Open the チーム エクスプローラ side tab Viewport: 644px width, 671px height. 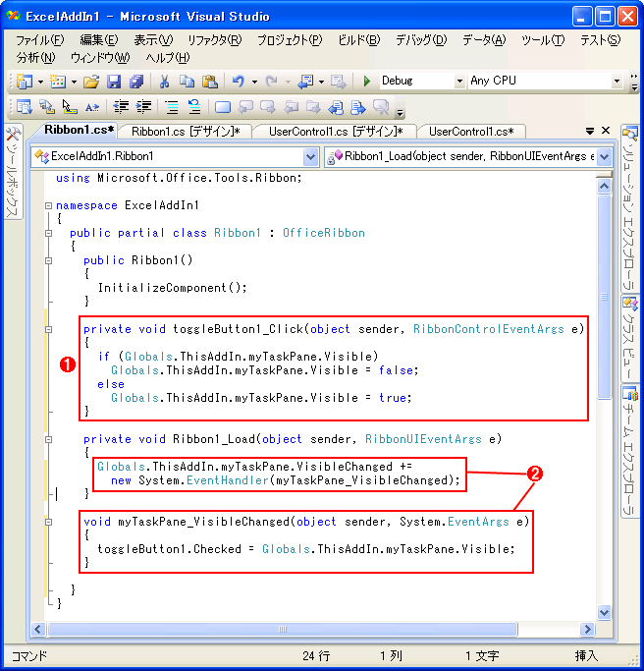coord(630,452)
